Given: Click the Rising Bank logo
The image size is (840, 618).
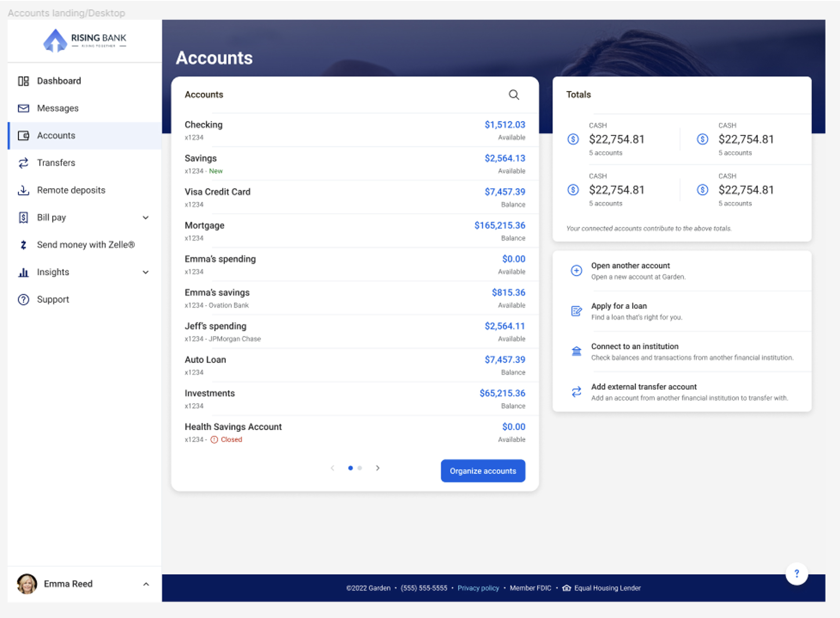Looking at the screenshot, I should (x=84, y=40).
